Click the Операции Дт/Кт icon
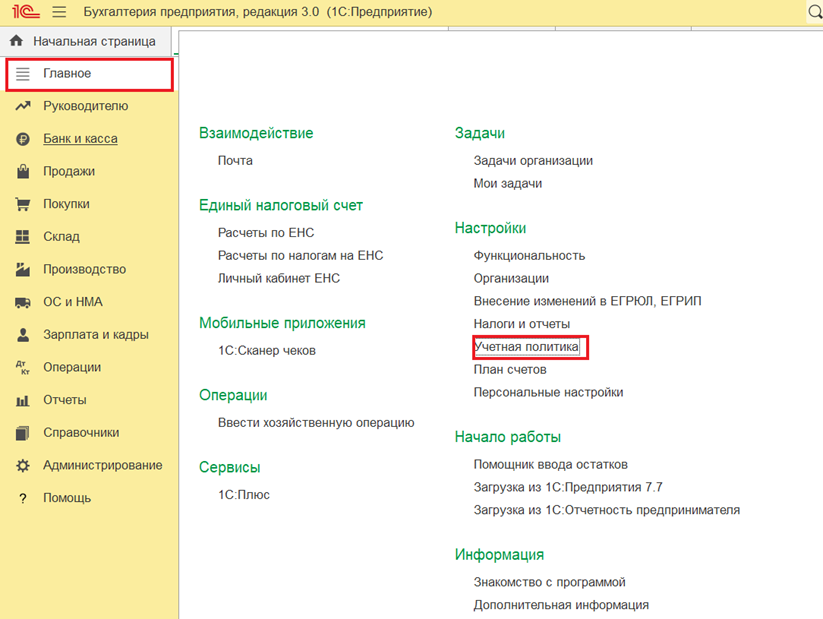 (23, 368)
